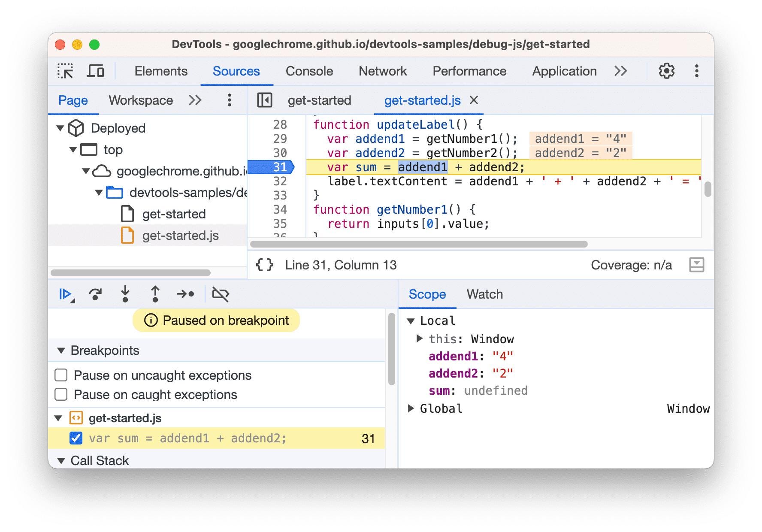Click the devtools-samples folder icon

(x=115, y=193)
